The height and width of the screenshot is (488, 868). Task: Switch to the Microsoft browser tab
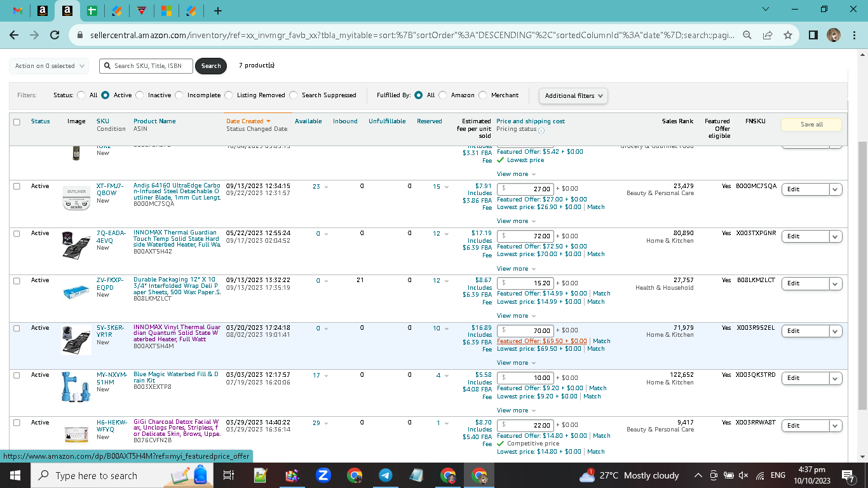coord(165,11)
